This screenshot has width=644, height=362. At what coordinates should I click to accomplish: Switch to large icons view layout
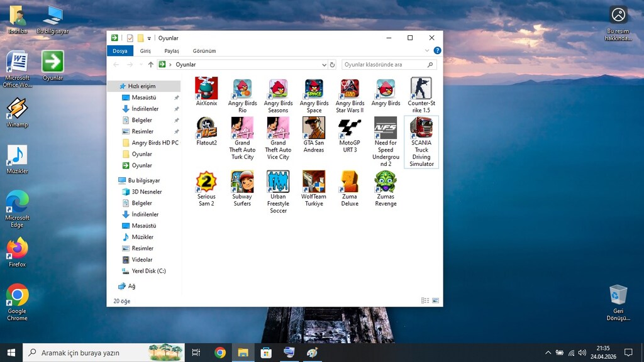(x=435, y=300)
